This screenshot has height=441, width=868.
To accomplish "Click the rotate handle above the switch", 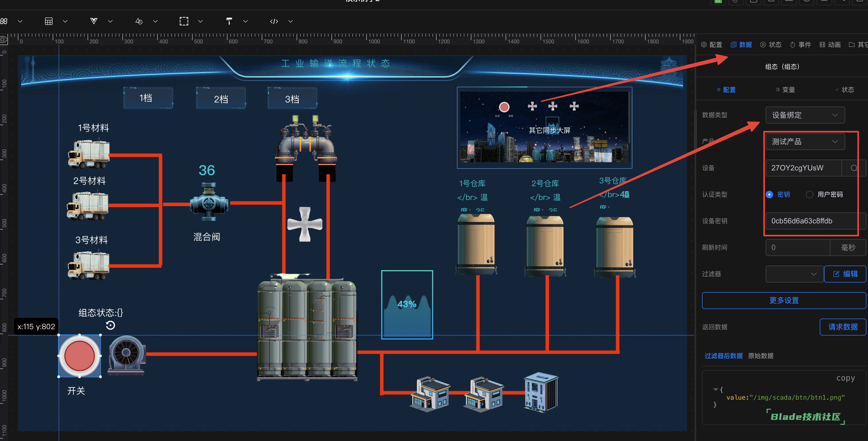I will pyautogui.click(x=111, y=325).
